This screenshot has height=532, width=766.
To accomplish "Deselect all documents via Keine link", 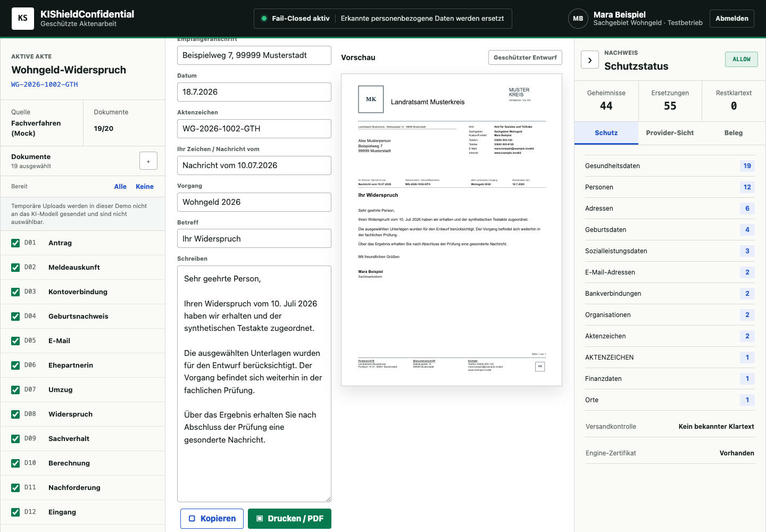I will click(145, 187).
